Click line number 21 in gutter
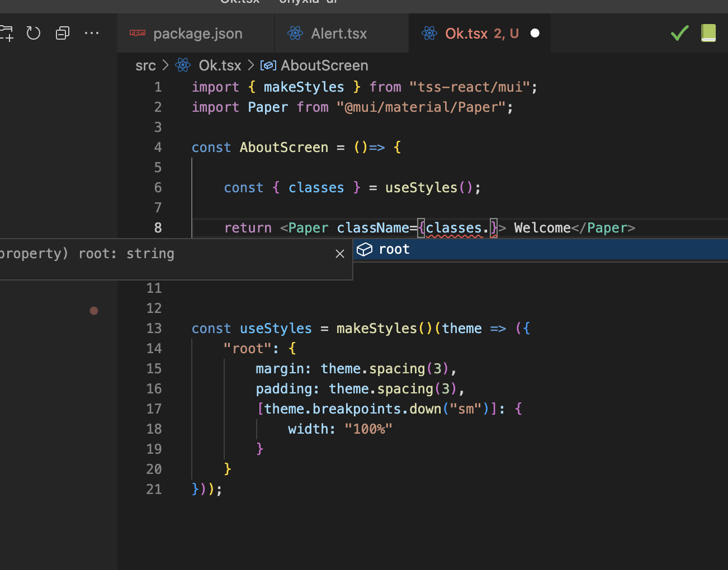 pos(154,490)
